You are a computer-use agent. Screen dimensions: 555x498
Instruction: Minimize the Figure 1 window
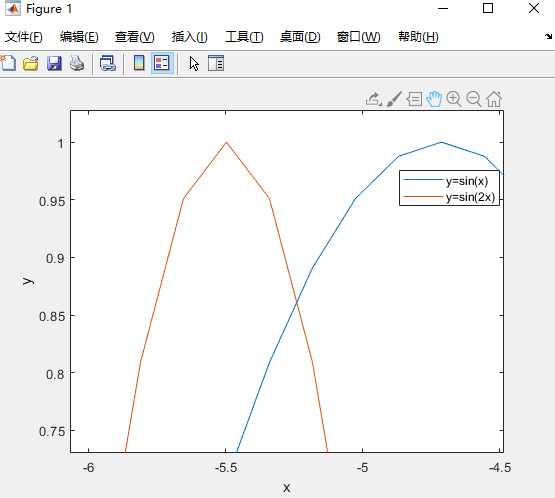coord(443,8)
